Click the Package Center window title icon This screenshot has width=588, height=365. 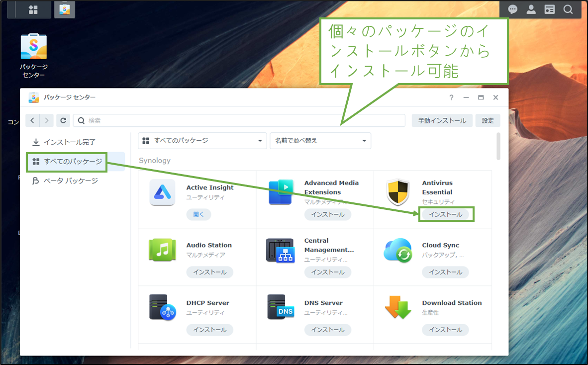pos(34,97)
